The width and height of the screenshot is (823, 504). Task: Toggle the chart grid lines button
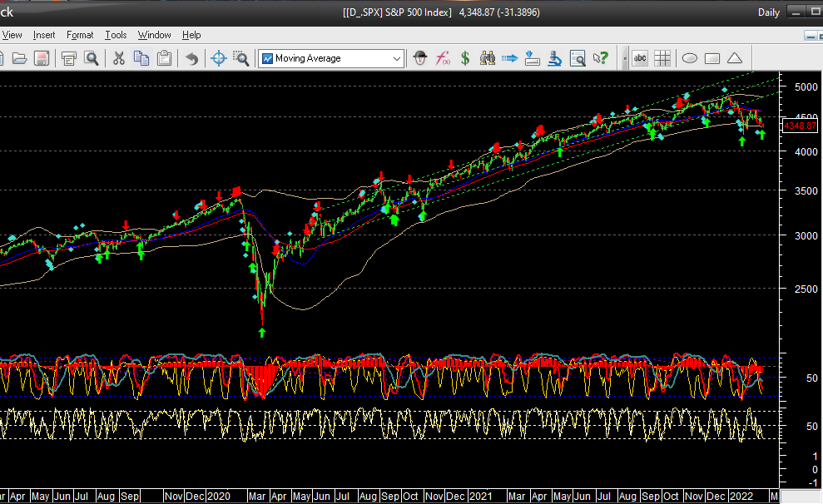[662, 58]
